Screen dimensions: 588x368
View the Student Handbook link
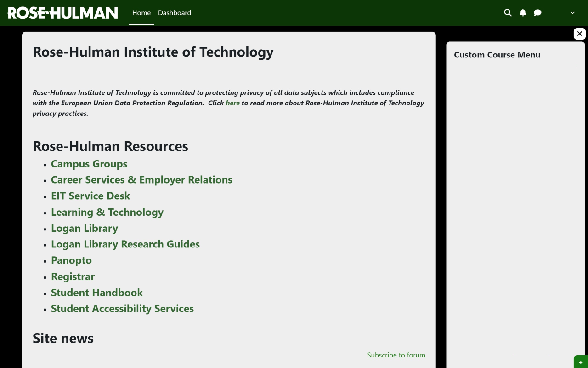click(97, 293)
